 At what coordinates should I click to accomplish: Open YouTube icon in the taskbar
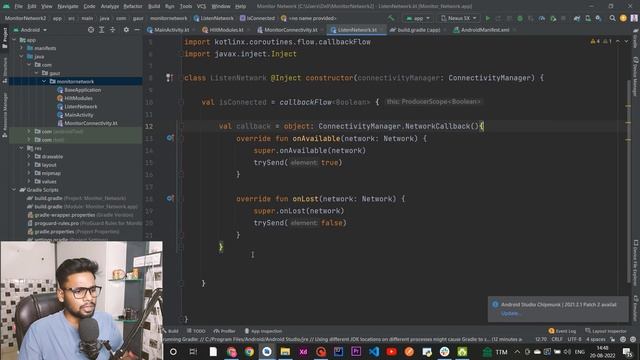391,351
